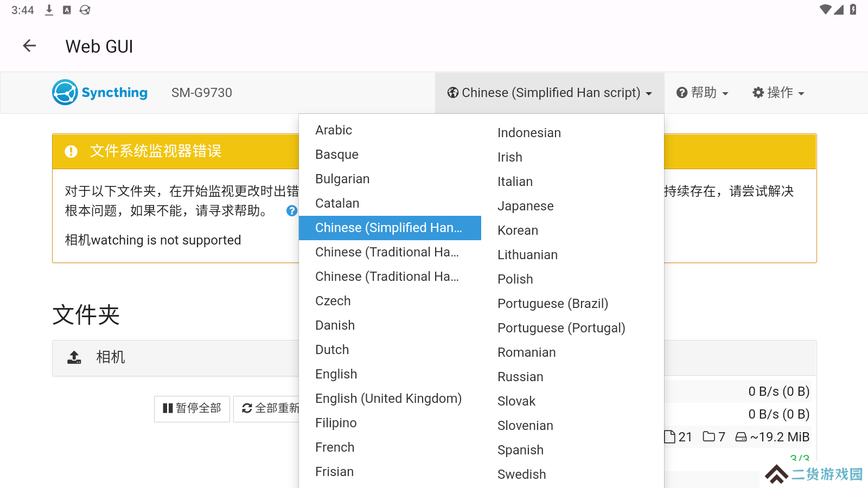Set language to Lithuanian
Screen dimensions: 868x488
572,255
